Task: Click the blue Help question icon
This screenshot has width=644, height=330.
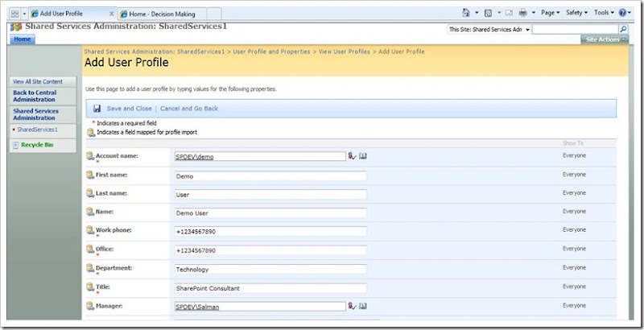Action: [x=622, y=13]
